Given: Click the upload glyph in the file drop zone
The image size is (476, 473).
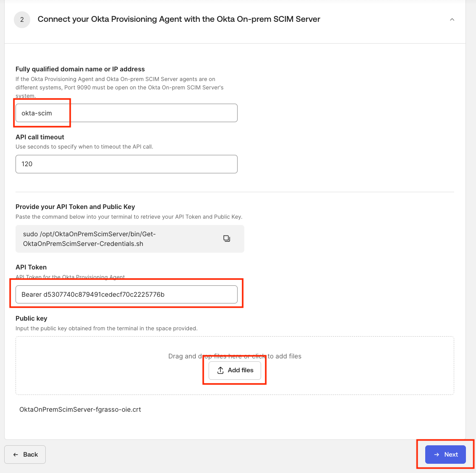Looking at the screenshot, I should (x=220, y=370).
